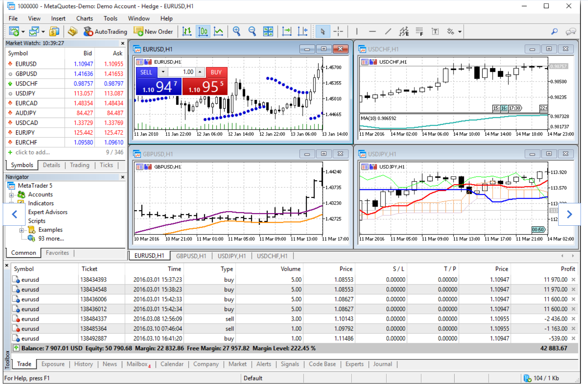Click the New Order button

coord(153,31)
